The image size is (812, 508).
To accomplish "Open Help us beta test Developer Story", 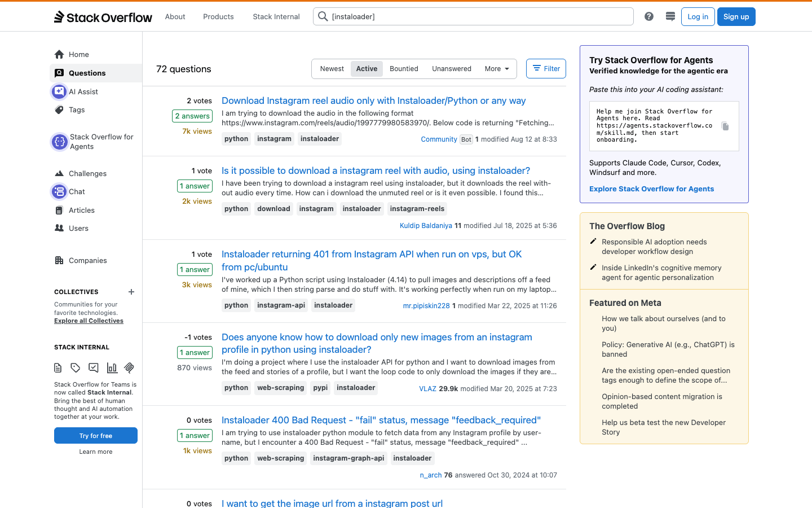I will (x=664, y=427).
